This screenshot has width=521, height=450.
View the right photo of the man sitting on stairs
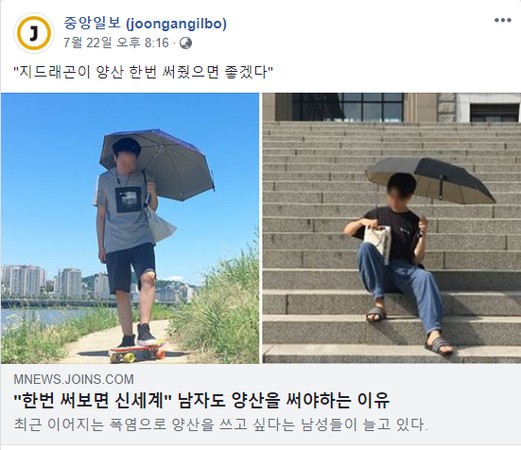point(391,228)
